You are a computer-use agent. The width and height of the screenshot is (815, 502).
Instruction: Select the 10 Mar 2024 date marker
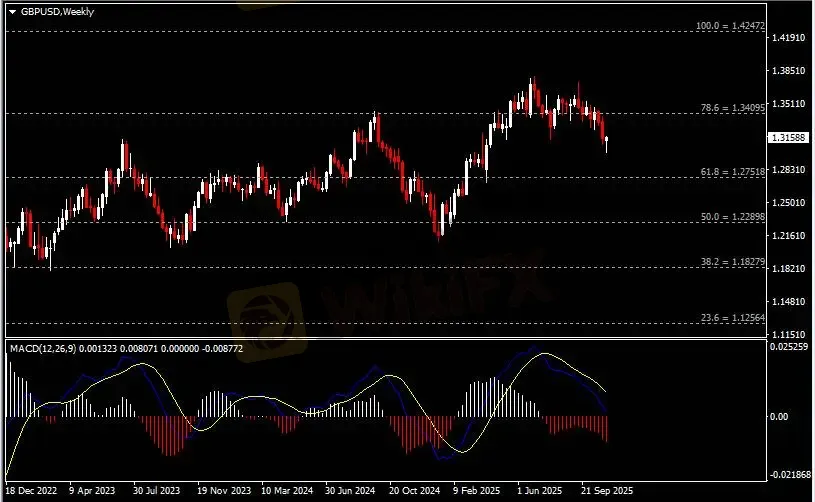(x=285, y=492)
